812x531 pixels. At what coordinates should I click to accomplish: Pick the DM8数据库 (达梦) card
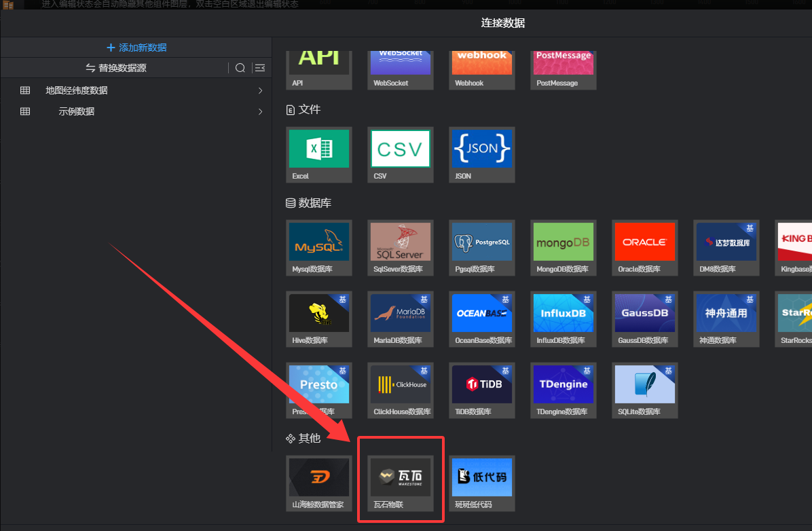click(726, 248)
